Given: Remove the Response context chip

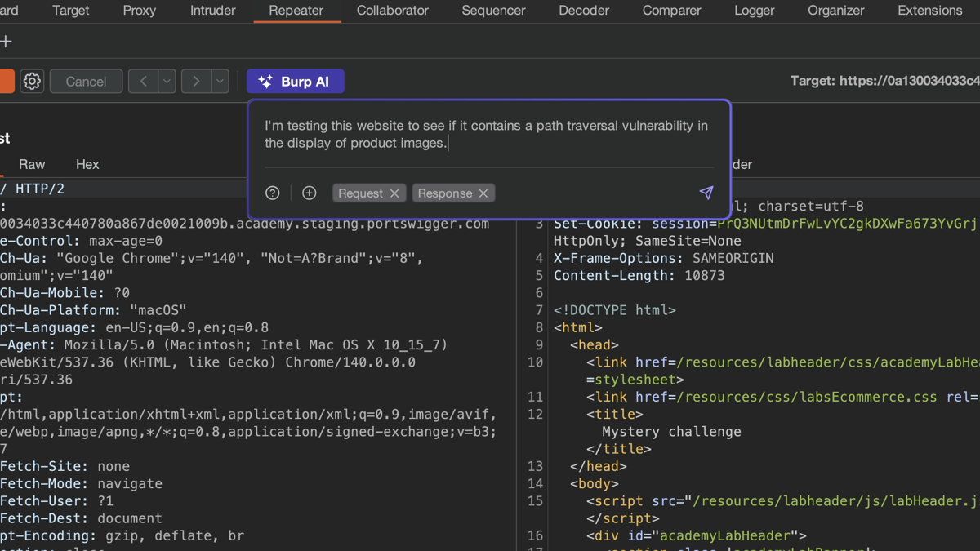Looking at the screenshot, I should pos(483,193).
